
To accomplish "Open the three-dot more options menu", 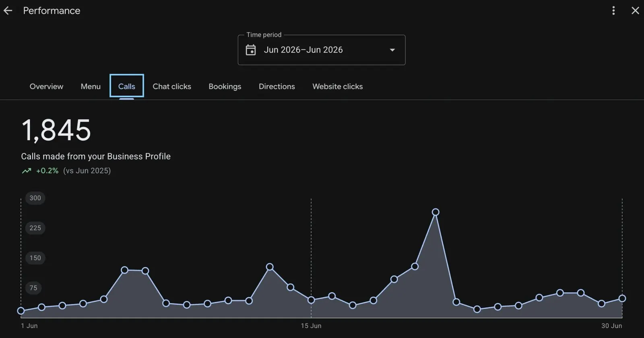I will tap(613, 10).
